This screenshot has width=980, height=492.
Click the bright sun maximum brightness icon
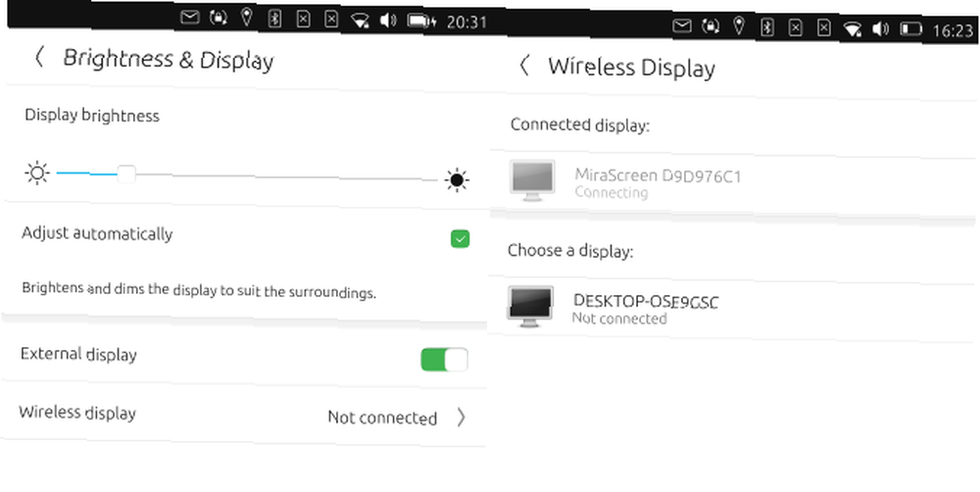(x=457, y=180)
